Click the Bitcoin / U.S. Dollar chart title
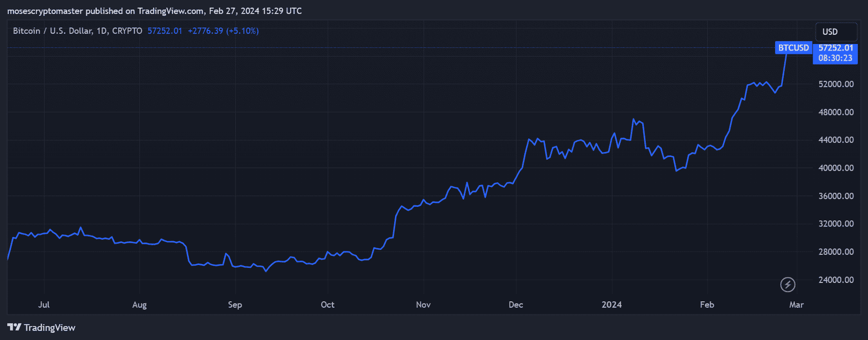The height and width of the screenshot is (340, 868). [x=77, y=31]
